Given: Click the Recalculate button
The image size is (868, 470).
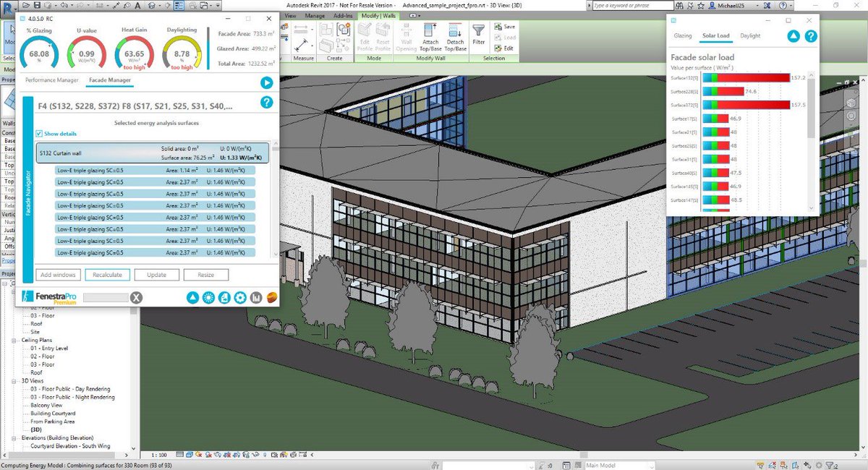Looking at the screenshot, I should [108, 275].
